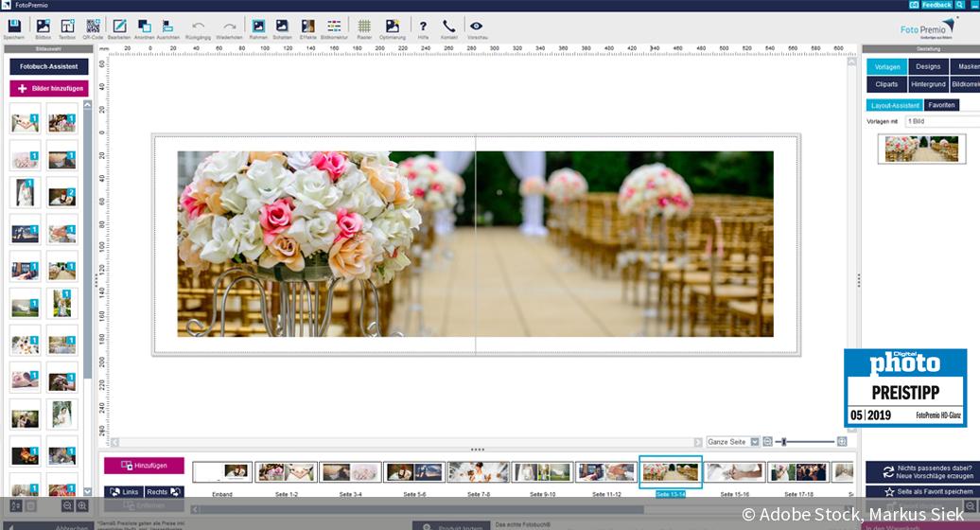Switch to the Favoriten tab

(941, 105)
